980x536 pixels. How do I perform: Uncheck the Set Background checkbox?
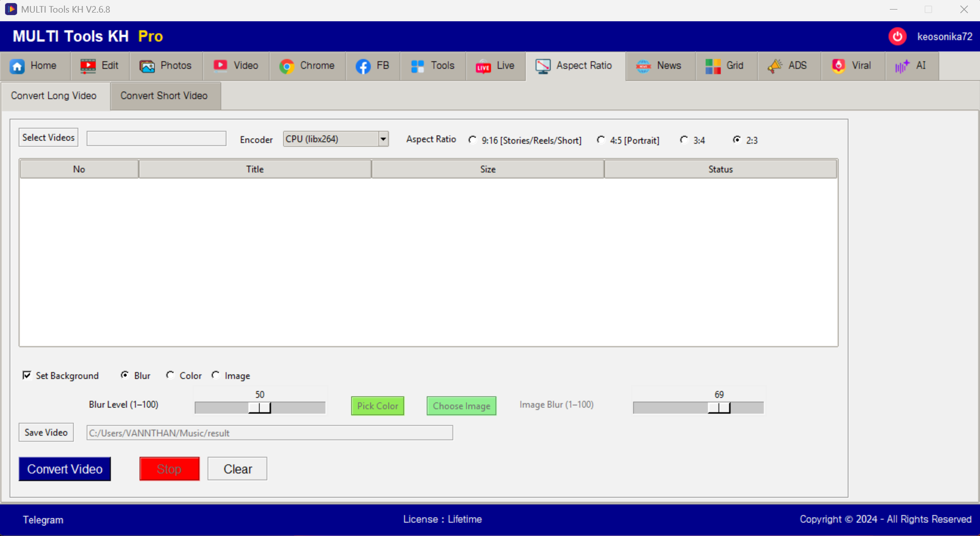click(x=27, y=375)
